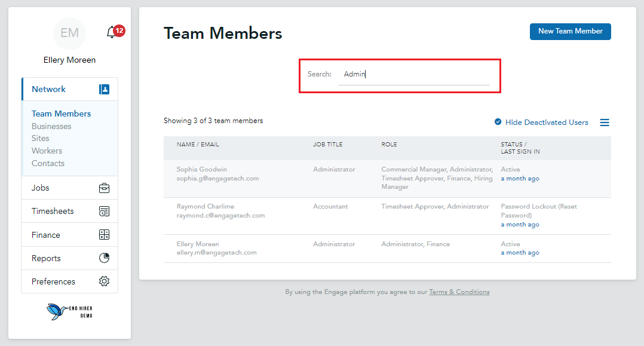
Task: Disable the blue checkmark beside Hide Deactivated Users
Action: [498, 121]
